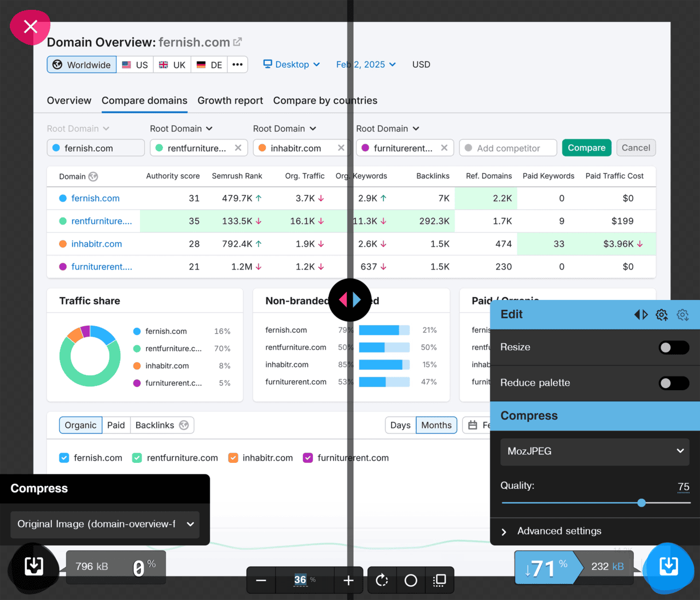Click the gear icon with up arrow
Screen dimensions: 700x600
pos(662,315)
